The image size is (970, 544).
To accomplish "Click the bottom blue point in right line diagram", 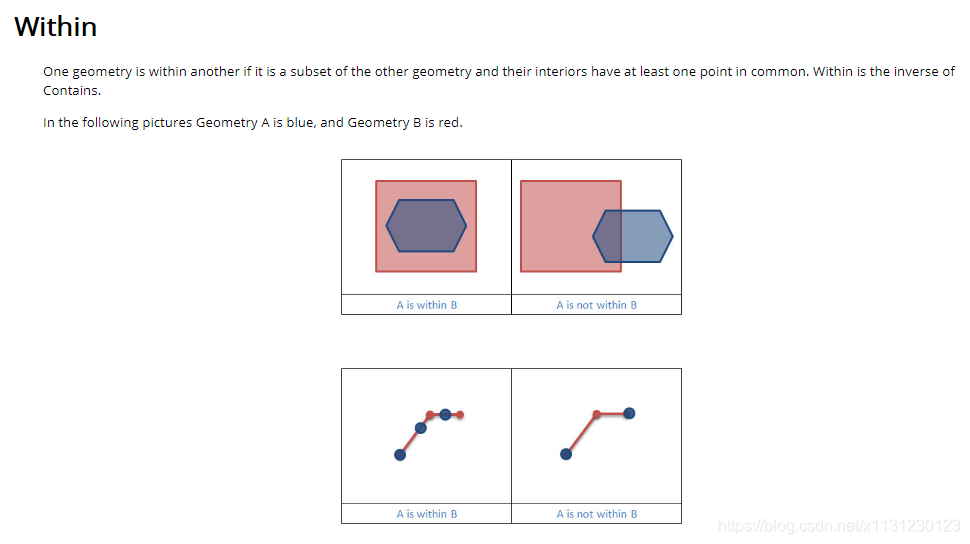I will click(566, 454).
